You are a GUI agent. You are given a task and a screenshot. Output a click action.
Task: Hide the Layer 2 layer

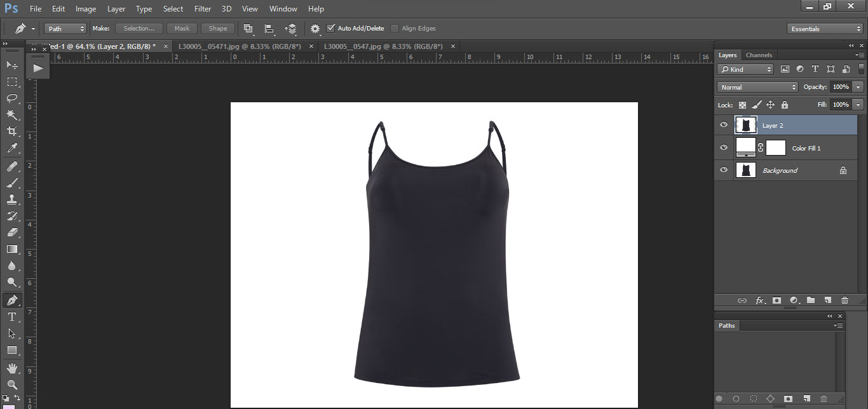pyautogui.click(x=724, y=125)
